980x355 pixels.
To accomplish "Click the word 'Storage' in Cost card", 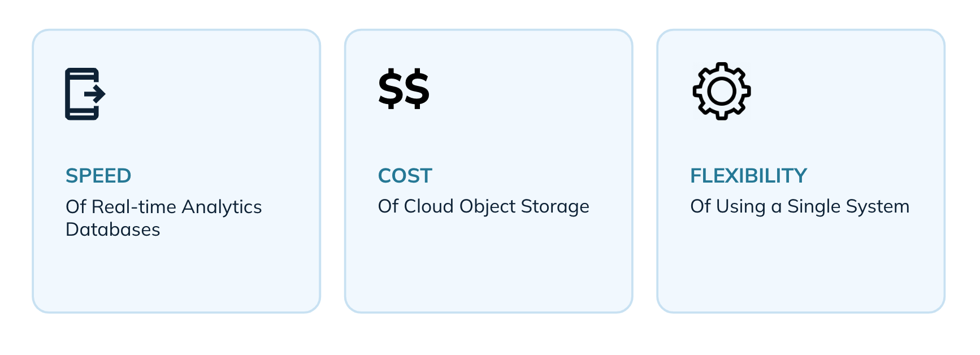I will click(555, 207).
